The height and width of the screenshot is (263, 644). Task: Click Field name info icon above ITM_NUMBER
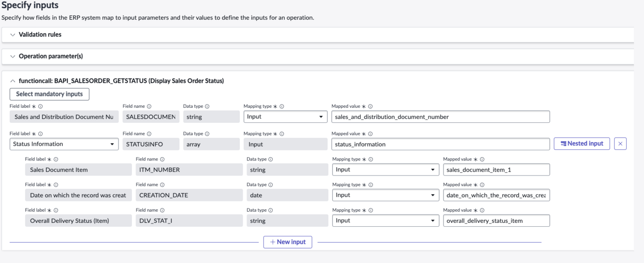coord(162,159)
